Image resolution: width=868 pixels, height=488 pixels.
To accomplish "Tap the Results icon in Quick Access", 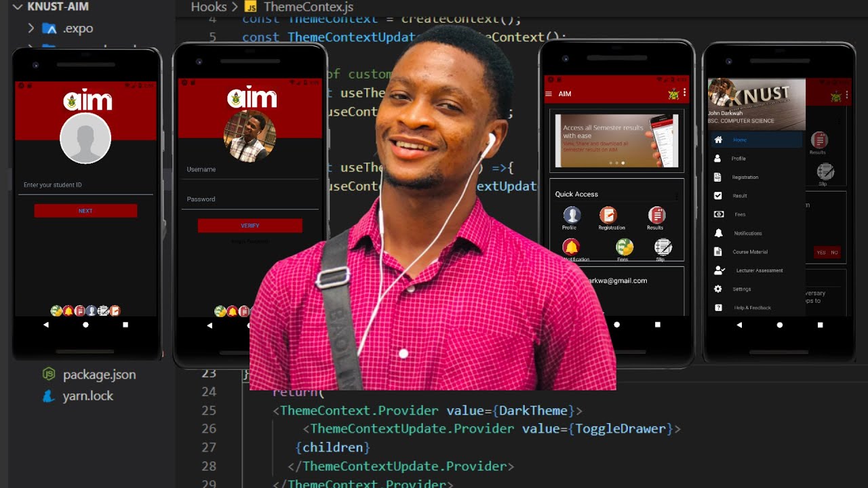I will pyautogui.click(x=656, y=216).
